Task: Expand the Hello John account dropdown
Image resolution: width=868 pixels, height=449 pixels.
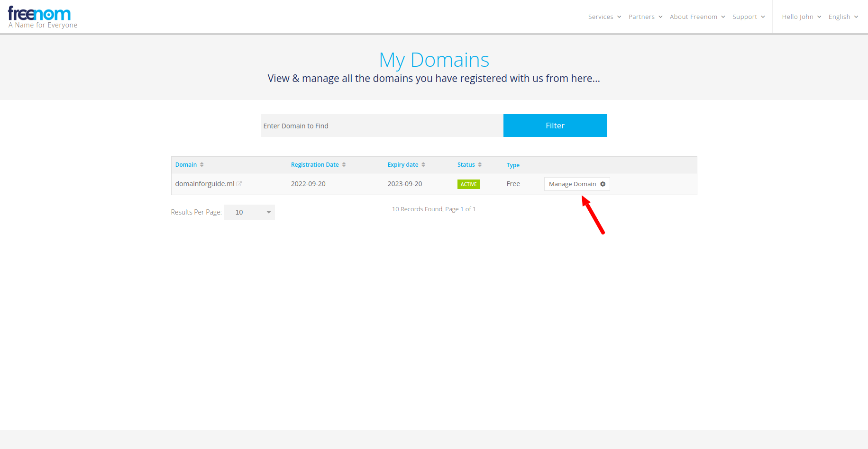Action: point(801,17)
